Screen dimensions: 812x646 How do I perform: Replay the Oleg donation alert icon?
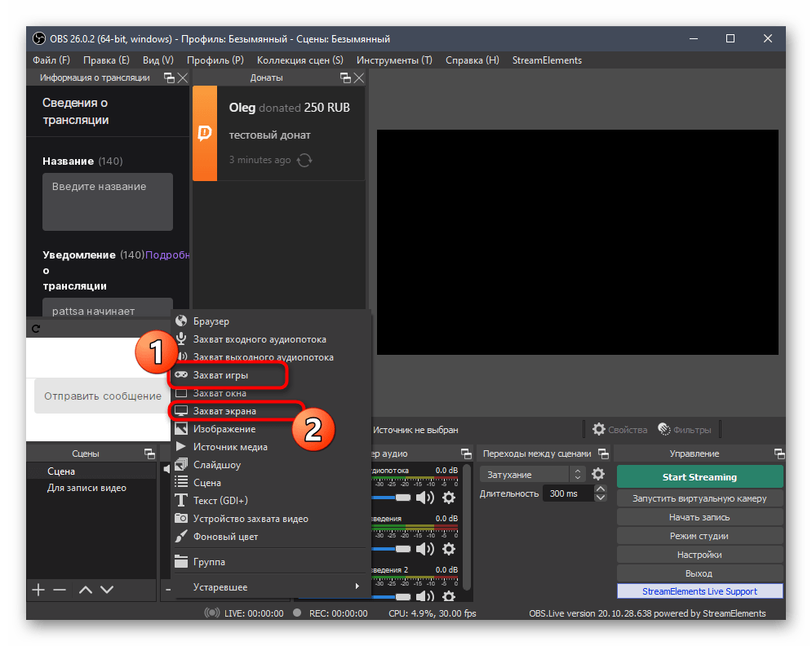pos(304,161)
